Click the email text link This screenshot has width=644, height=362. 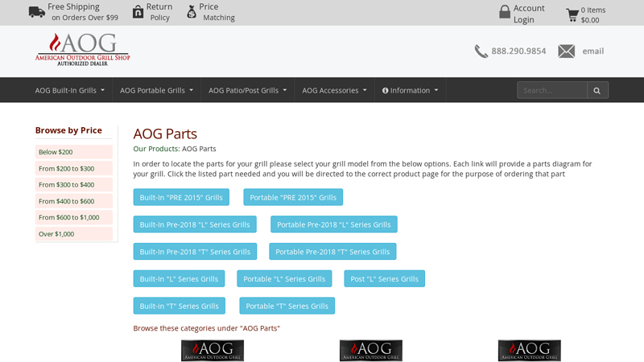pyautogui.click(x=593, y=51)
